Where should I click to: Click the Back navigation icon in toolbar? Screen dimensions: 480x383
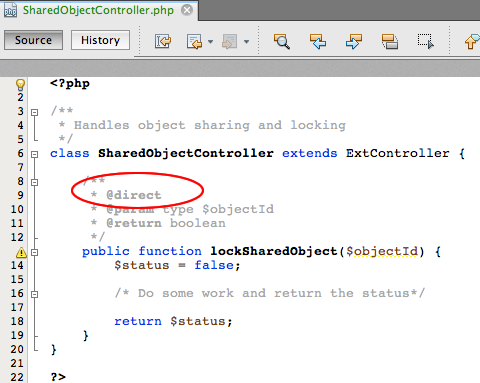tap(195, 41)
